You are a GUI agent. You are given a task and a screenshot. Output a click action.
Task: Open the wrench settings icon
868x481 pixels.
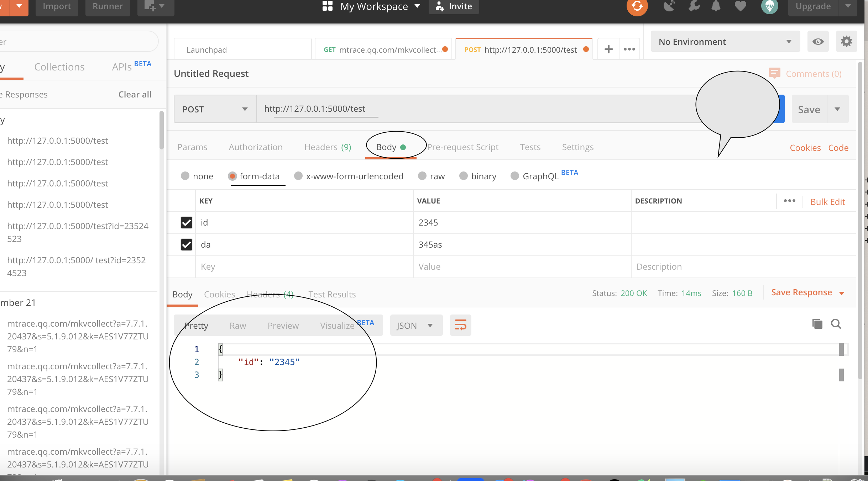click(x=694, y=6)
